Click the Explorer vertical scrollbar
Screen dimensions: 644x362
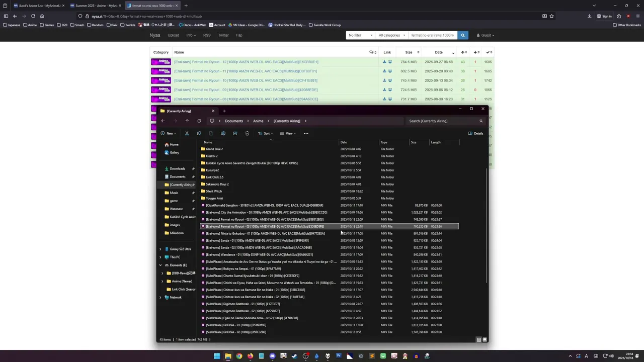[487, 225]
